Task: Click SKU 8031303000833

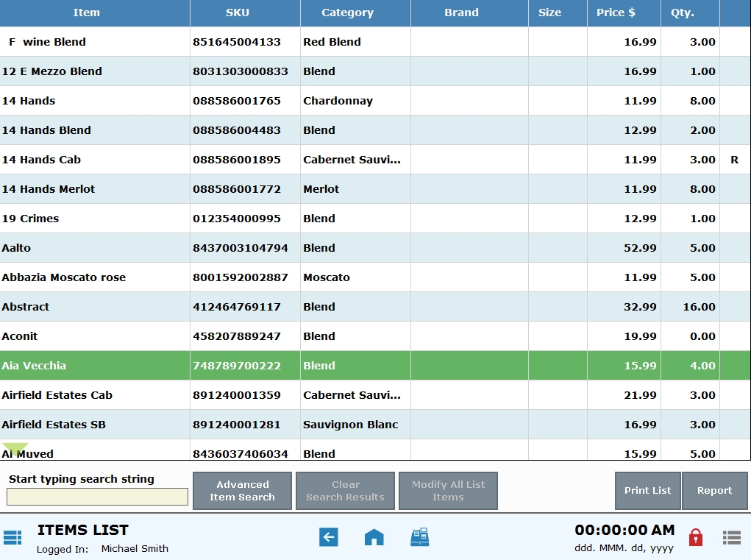Action: pos(241,71)
